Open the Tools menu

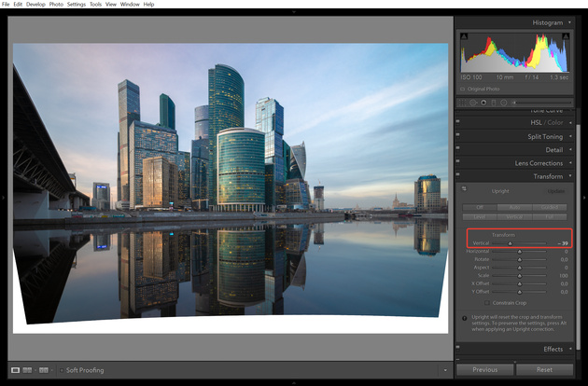coord(95,4)
